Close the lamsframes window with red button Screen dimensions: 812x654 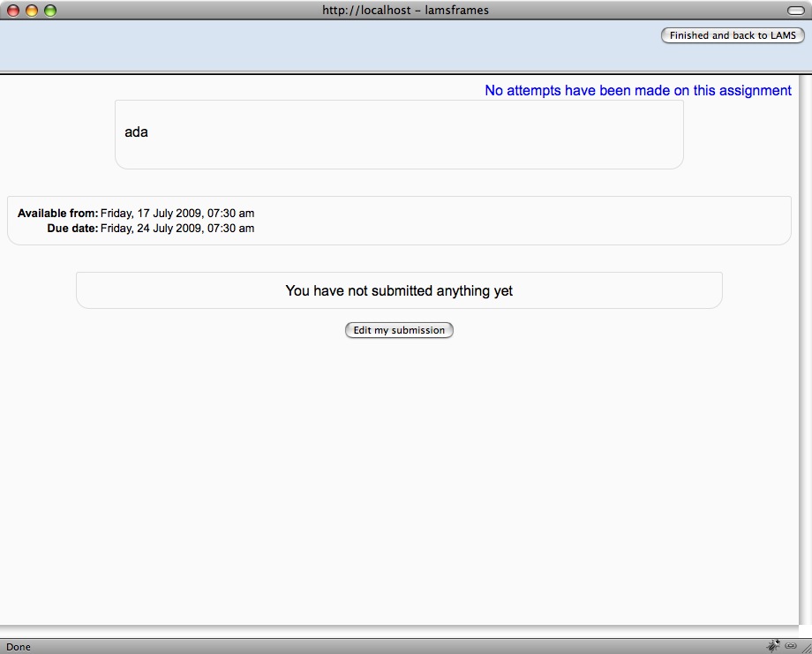[13, 11]
